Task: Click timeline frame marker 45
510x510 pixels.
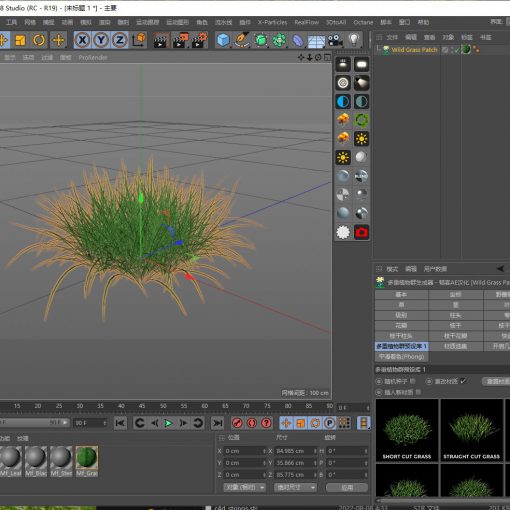Action: tap(142, 406)
